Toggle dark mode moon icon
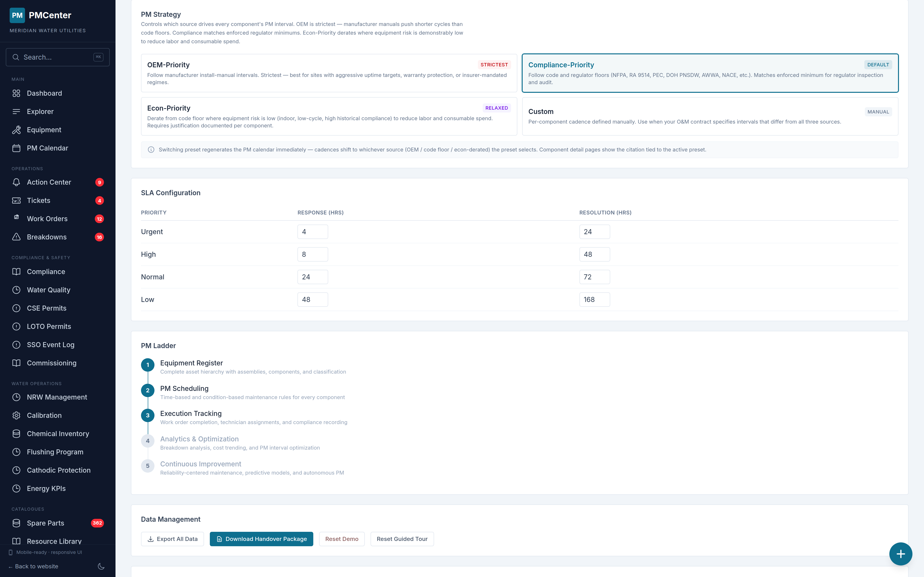 click(101, 566)
